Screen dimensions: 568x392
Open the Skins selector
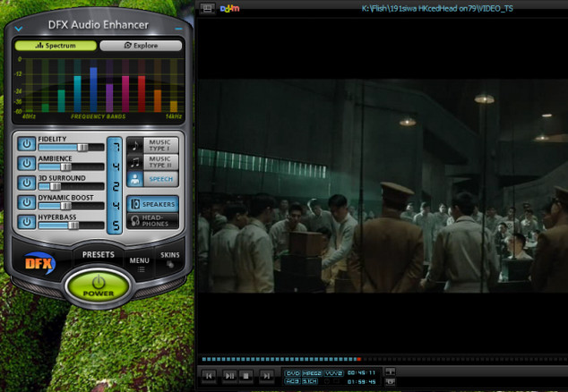click(x=170, y=260)
